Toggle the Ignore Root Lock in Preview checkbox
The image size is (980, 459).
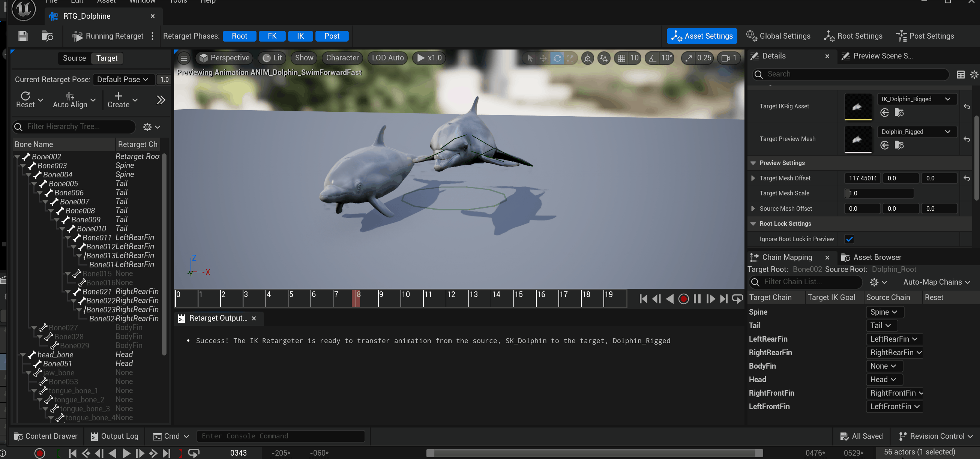(849, 239)
